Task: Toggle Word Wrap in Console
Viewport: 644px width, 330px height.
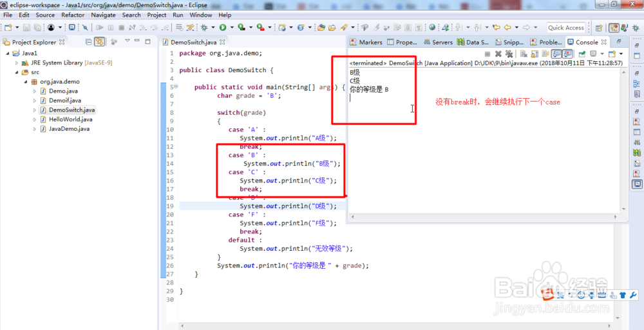Action: point(545,54)
